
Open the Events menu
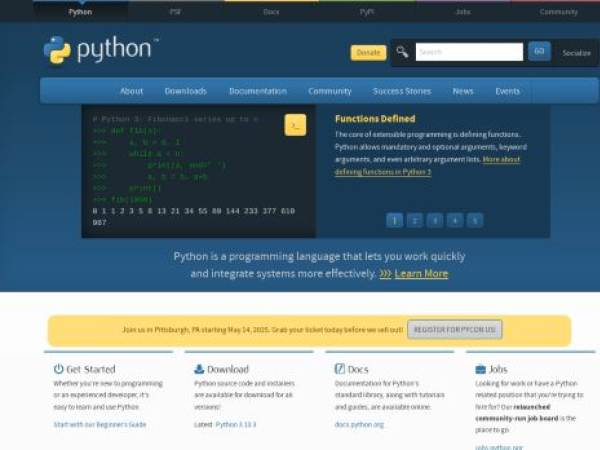(507, 91)
